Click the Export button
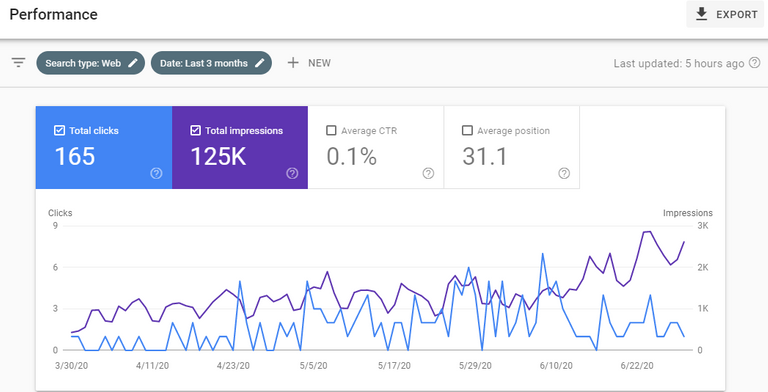 [x=726, y=14]
